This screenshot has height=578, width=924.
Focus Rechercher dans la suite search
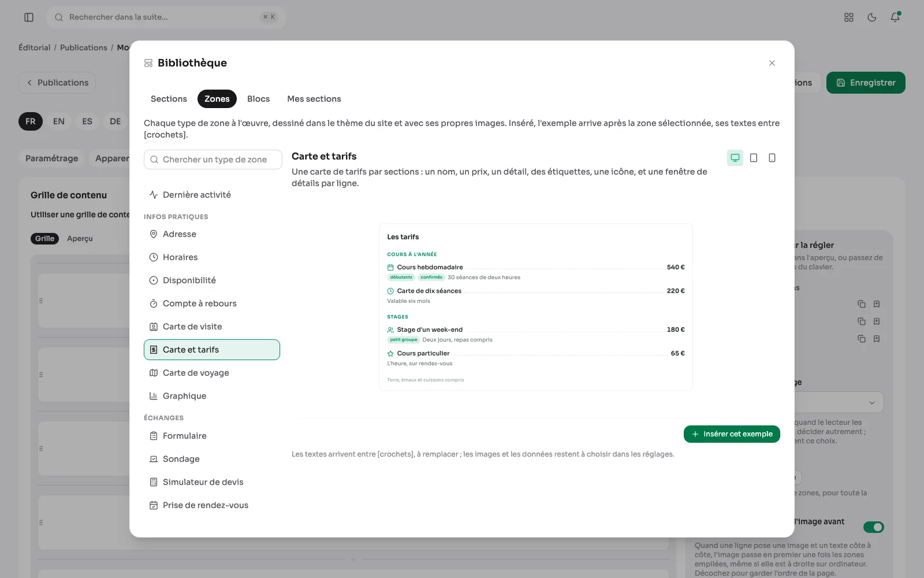click(166, 17)
